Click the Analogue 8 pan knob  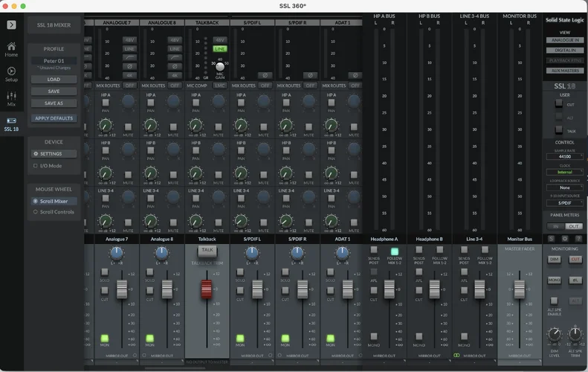[x=161, y=254]
